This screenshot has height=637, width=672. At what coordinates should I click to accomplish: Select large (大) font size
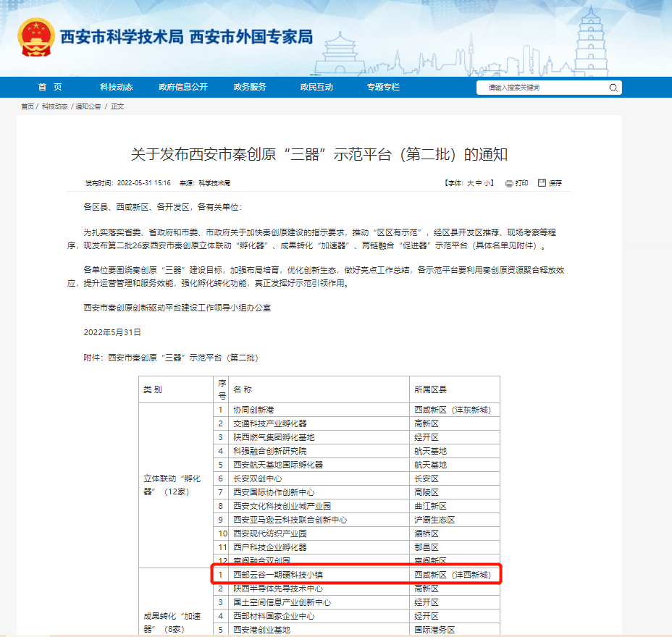[x=469, y=183]
